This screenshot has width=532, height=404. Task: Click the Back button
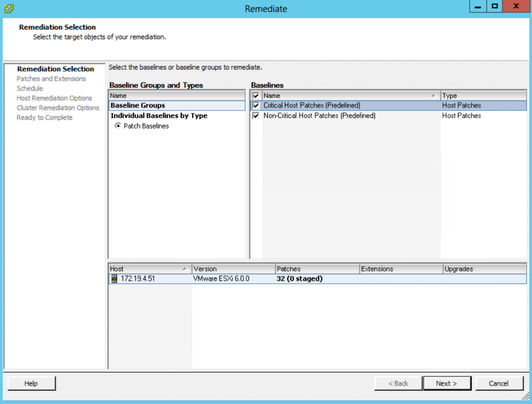(x=398, y=383)
